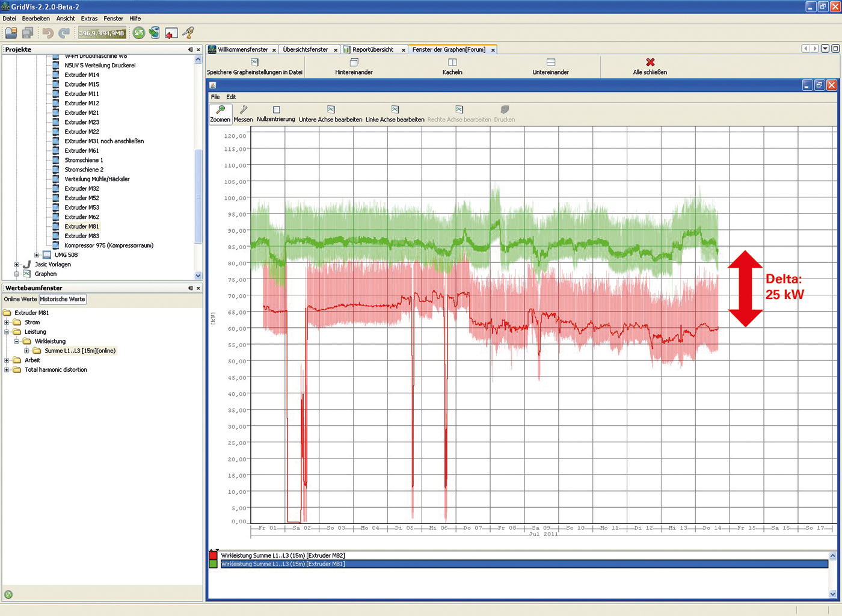Open Linke Achse bearbeiten axis editor
This screenshot has height=616, width=842.
[x=395, y=110]
